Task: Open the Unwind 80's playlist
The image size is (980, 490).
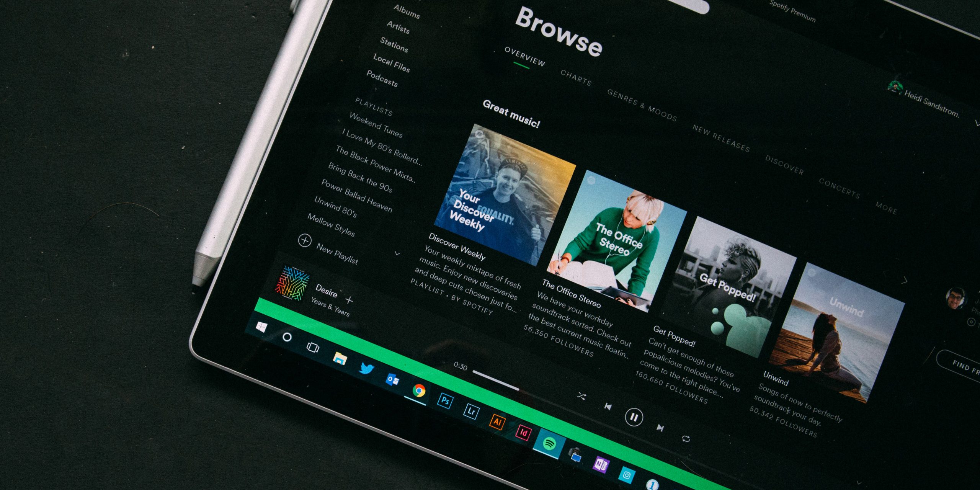Action: (x=335, y=207)
